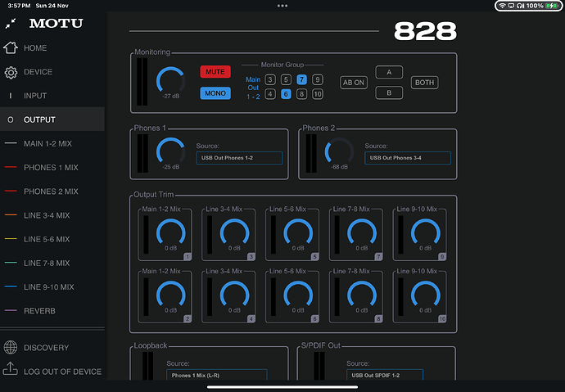
Task: Click Monitoring volume knob at -27 dB
Action: [x=171, y=81]
